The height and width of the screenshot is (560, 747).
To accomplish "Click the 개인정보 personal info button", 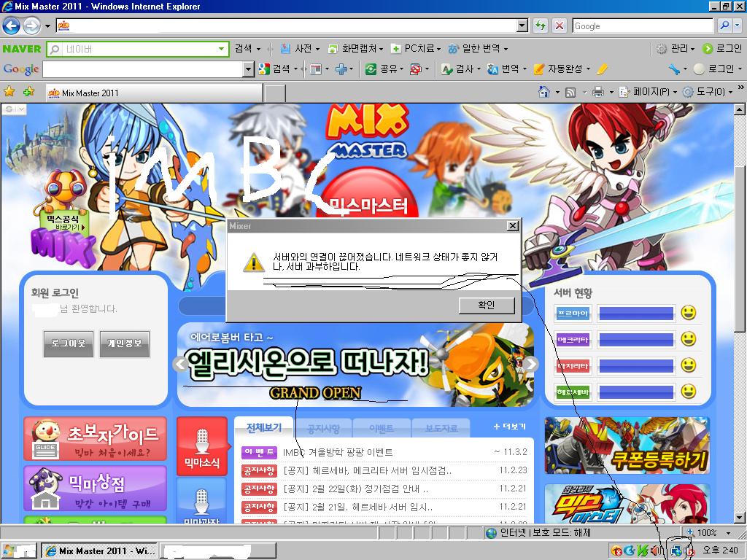I will click(124, 343).
